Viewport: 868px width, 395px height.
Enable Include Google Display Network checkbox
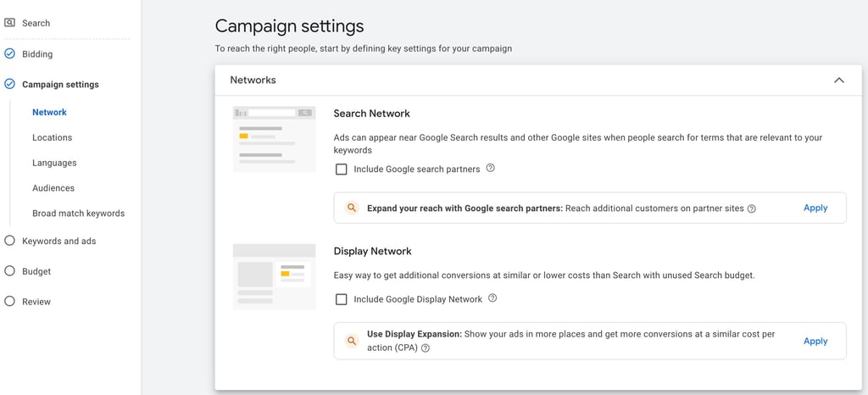[x=342, y=299]
